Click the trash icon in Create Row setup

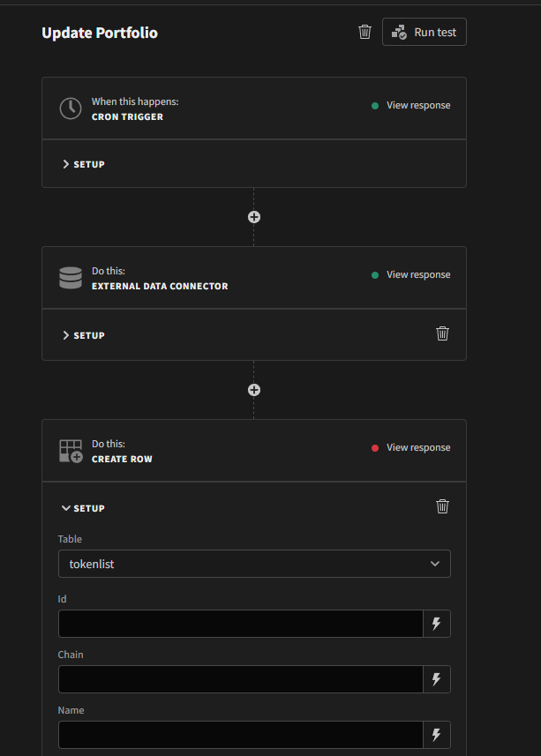[x=442, y=506]
